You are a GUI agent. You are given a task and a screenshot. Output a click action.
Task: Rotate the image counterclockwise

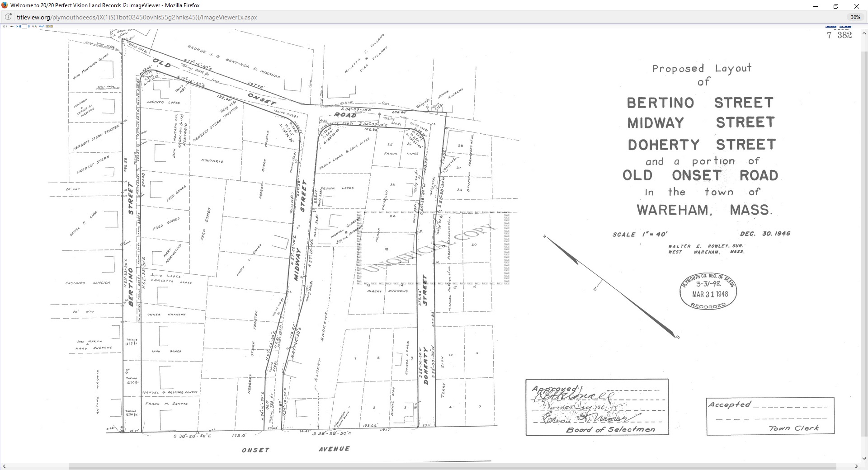click(42, 27)
